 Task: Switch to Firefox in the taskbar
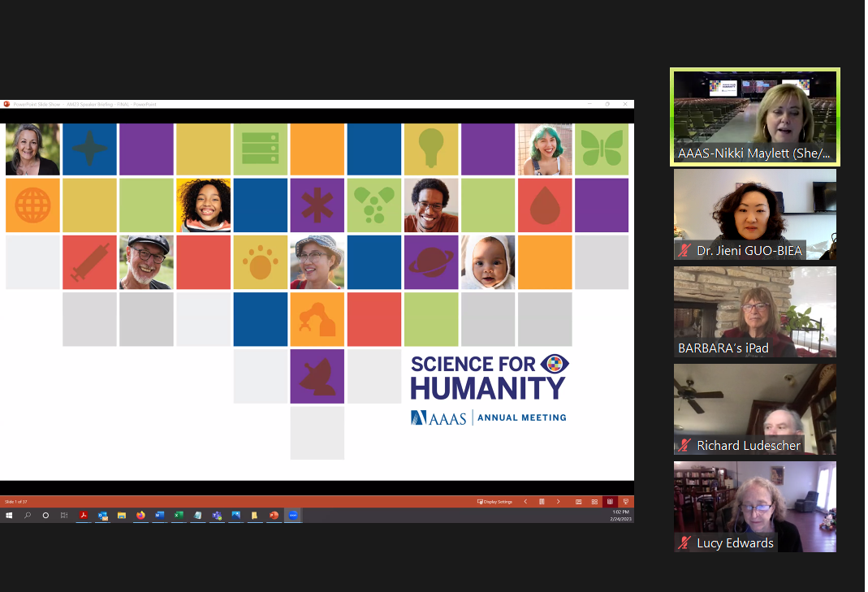140,516
